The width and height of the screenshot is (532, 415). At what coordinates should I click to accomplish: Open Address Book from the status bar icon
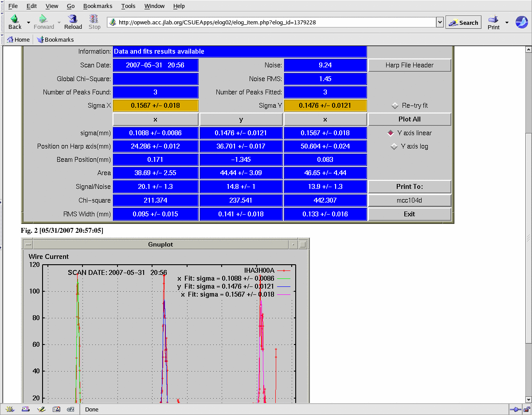pyautogui.click(x=56, y=409)
